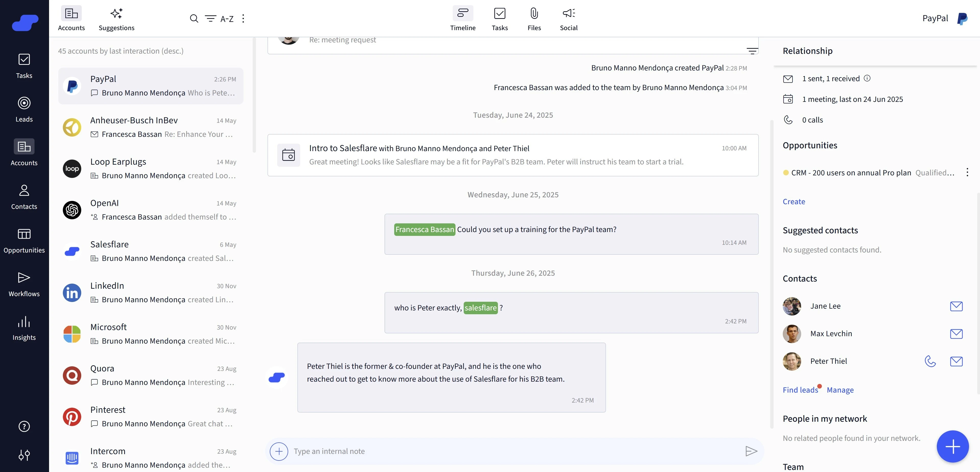The width and height of the screenshot is (980, 472).
Task: Open the account list more options menu
Action: tap(243, 19)
